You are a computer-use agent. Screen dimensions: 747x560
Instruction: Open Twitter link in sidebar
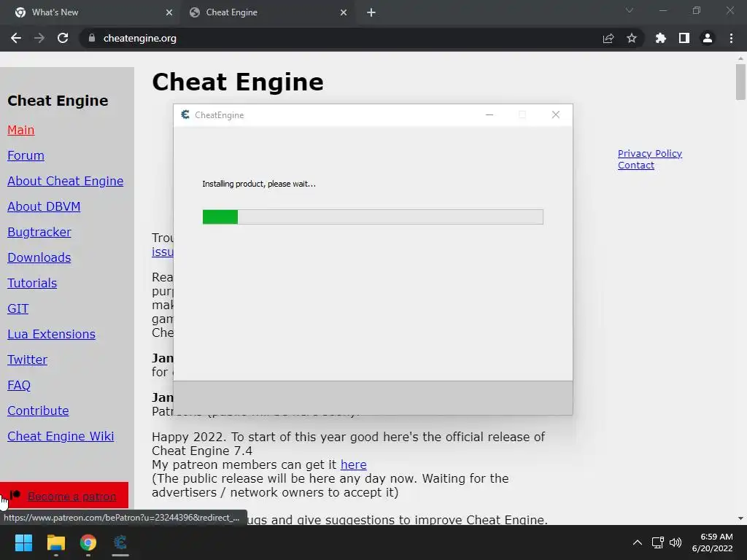27,360
